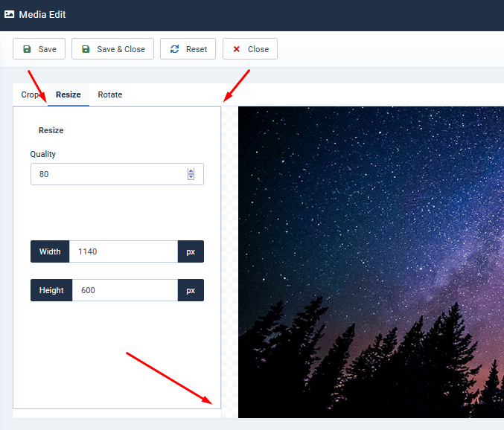Click the Media Edit title text

42,14
